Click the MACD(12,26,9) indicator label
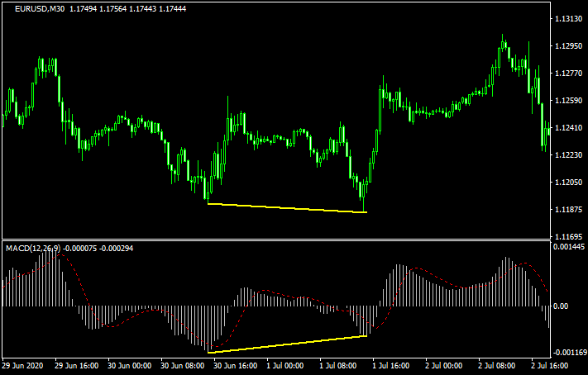 [33, 248]
